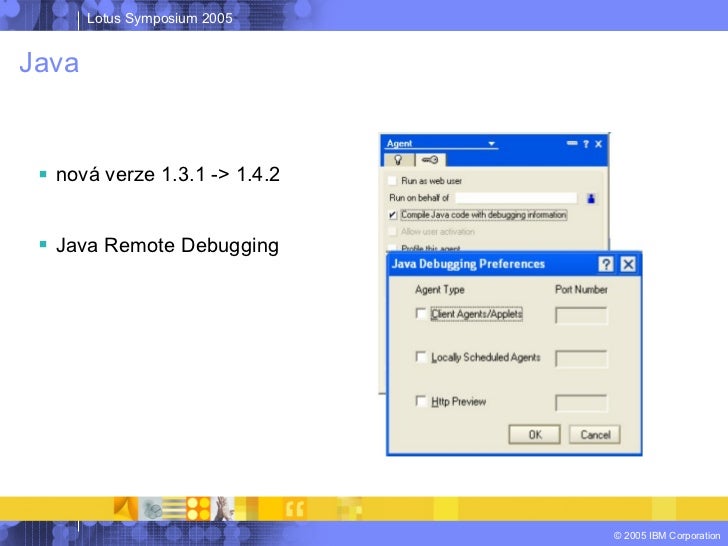Click the 2005 IBM Corporation copyright text
Screen dimensions: 728x546
tap(667, 535)
